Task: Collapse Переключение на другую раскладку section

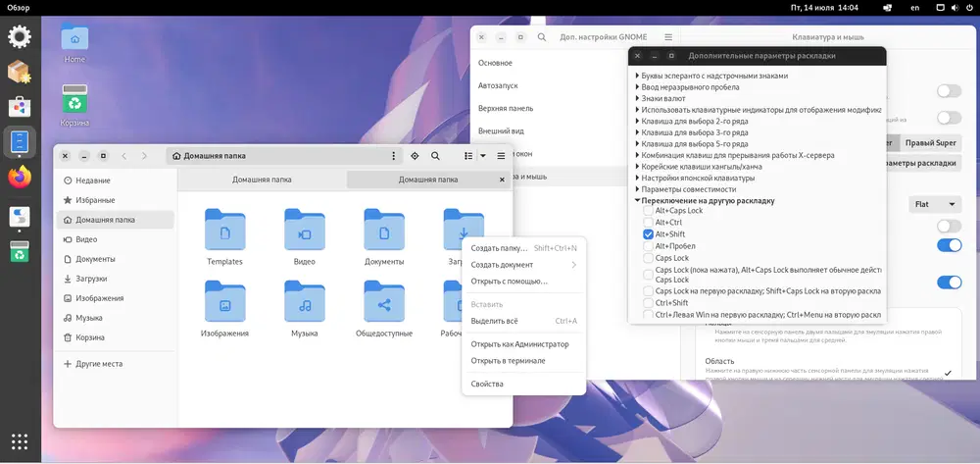Action: pos(637,201)
